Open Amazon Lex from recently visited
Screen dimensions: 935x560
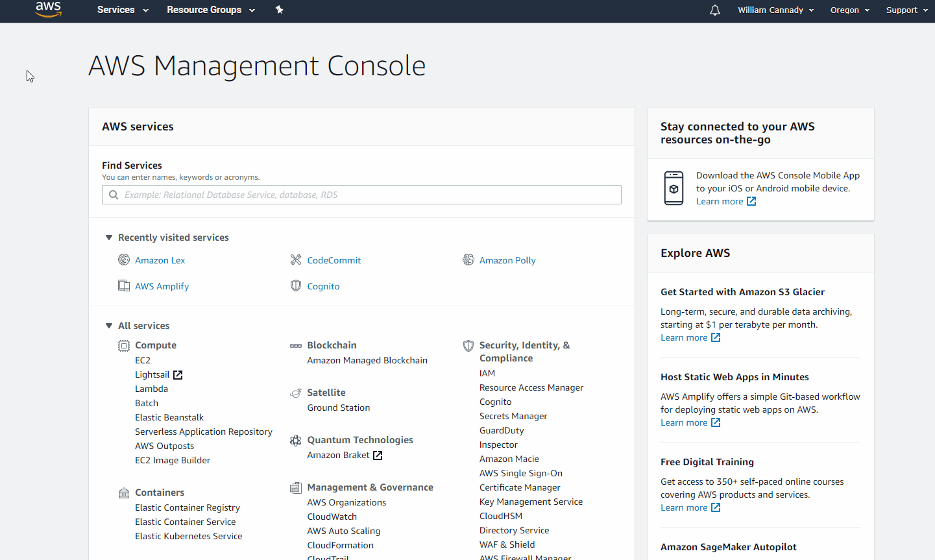(x=160, y=260)
